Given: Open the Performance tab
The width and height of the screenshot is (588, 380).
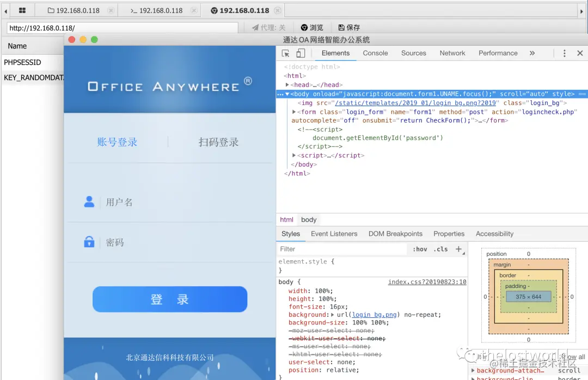Looking at the screenshot, I should click(x=498, y=53).
